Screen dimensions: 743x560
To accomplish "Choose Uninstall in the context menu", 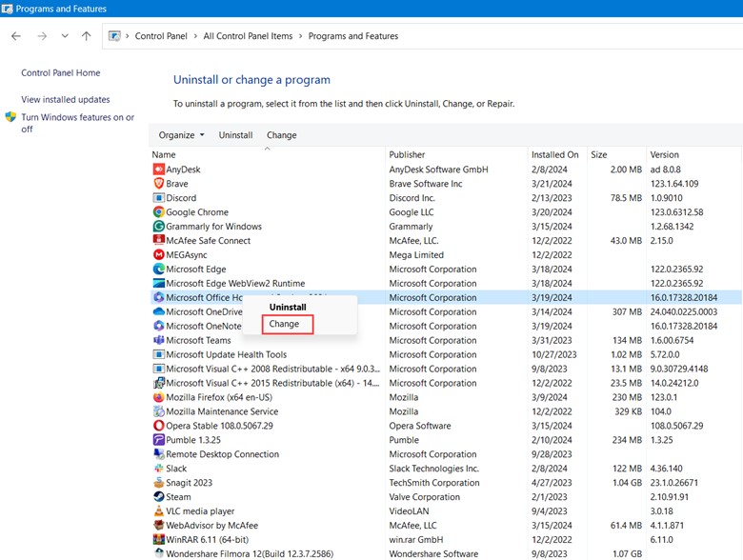I will 288,307.
